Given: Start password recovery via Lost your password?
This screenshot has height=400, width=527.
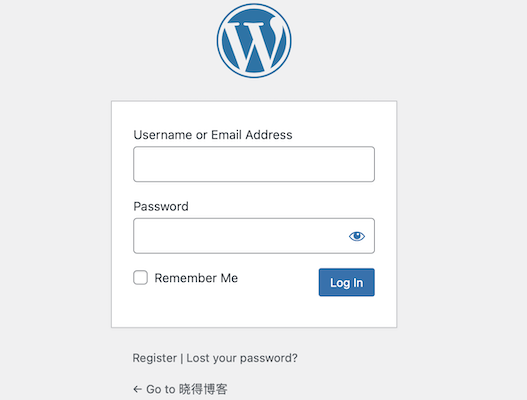Looking at the screenshot, I should pyautogui.click(x=242, y=358).
